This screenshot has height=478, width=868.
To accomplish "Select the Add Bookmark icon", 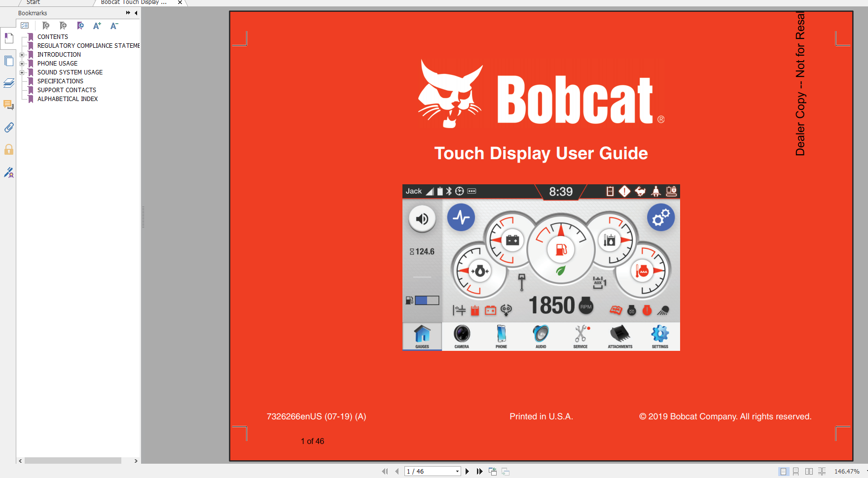I will tap(63, 26).
